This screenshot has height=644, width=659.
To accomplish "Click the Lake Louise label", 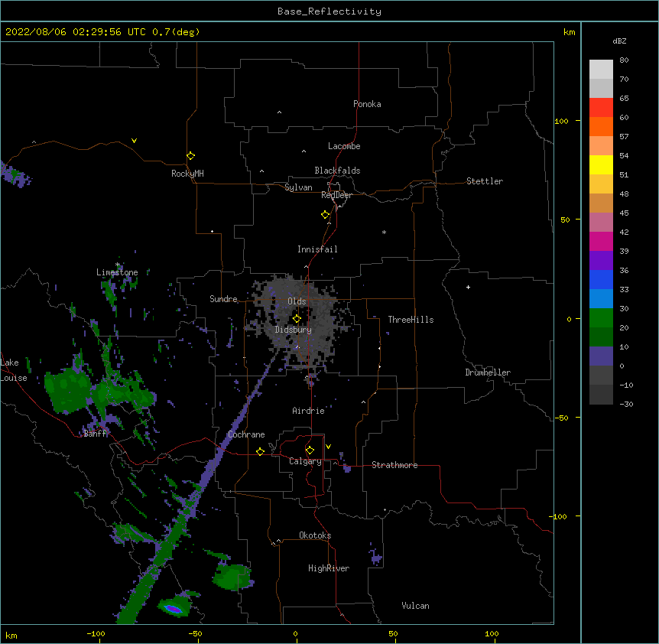I will [14, 370].
